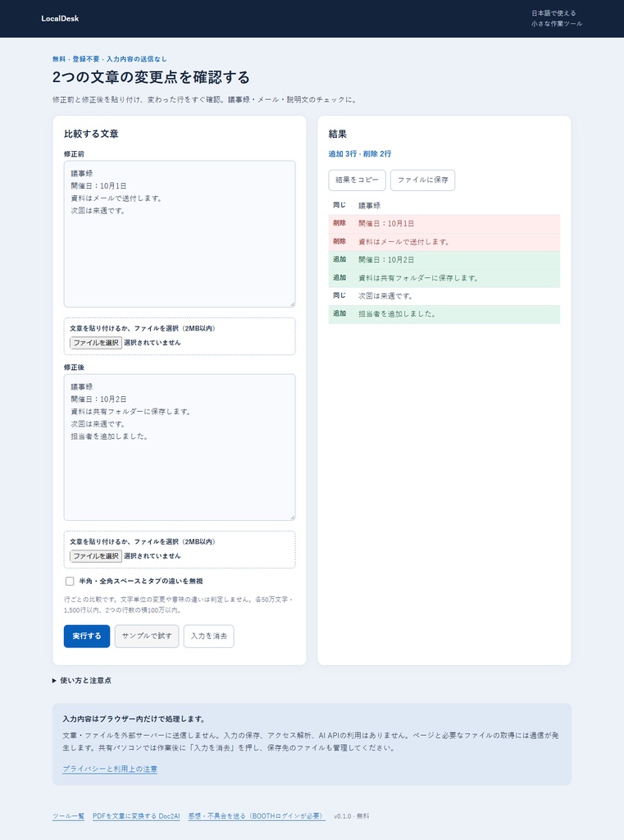Click the 修正前 text area
624x840 pixels.
(x=180, y=234)
